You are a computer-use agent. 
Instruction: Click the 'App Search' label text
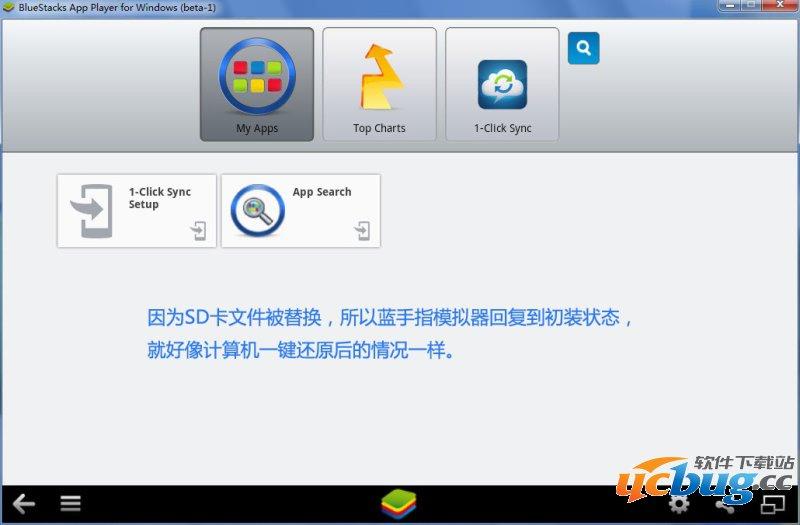pyautogui.click(x=322, y=192)
